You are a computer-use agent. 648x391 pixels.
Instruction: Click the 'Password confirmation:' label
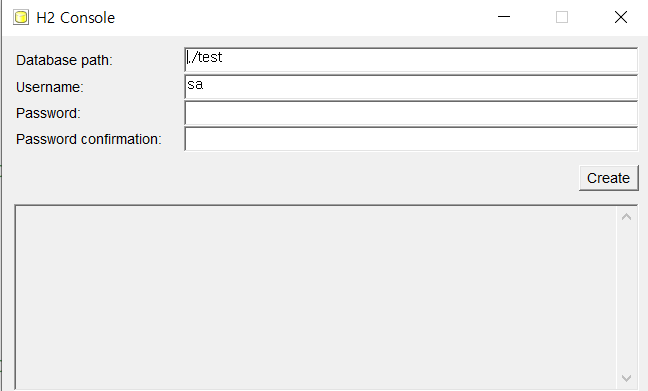pyautogui.click(x=88, y=139)
